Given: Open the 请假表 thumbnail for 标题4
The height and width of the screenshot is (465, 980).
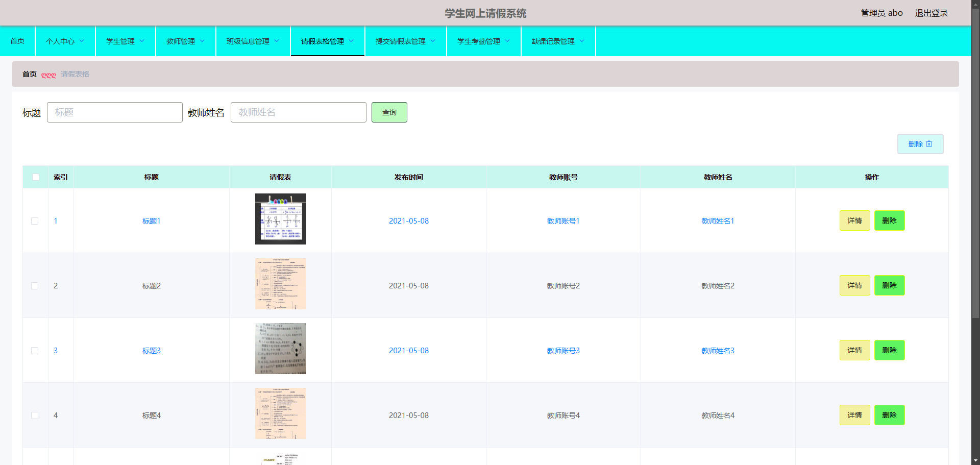Looking at the screenshot, I should [x=281, y=413].
